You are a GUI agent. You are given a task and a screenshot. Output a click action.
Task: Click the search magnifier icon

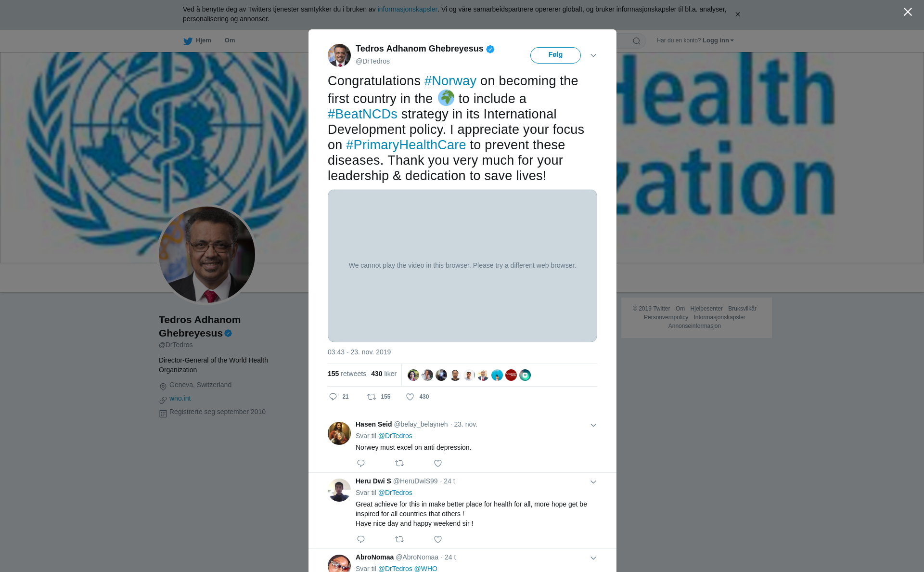(x=637, y=41)
